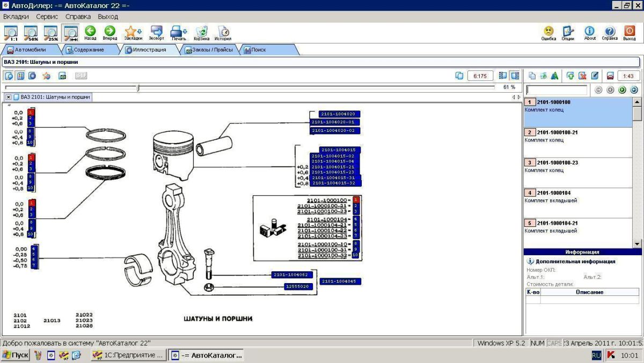Toggle the grid hotspots icon
This screenshot has height=363, width=644.
20,76
